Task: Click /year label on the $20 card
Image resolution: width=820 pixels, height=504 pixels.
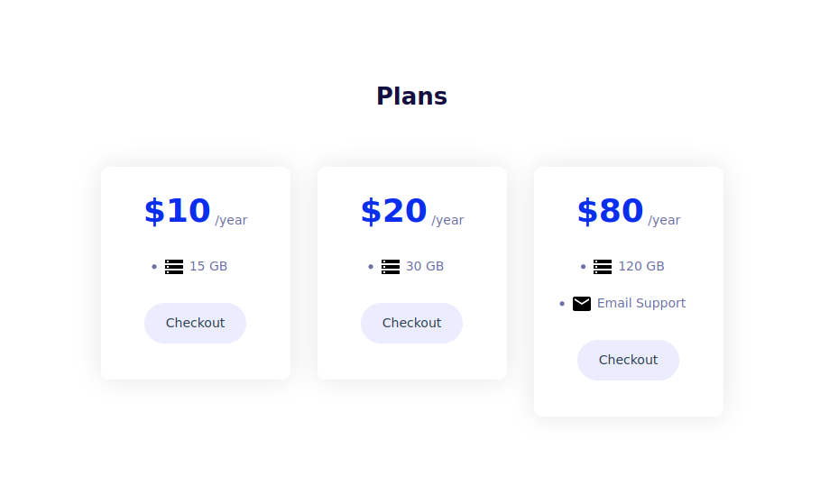Action: pyautogui.click(x=447, y=220)
